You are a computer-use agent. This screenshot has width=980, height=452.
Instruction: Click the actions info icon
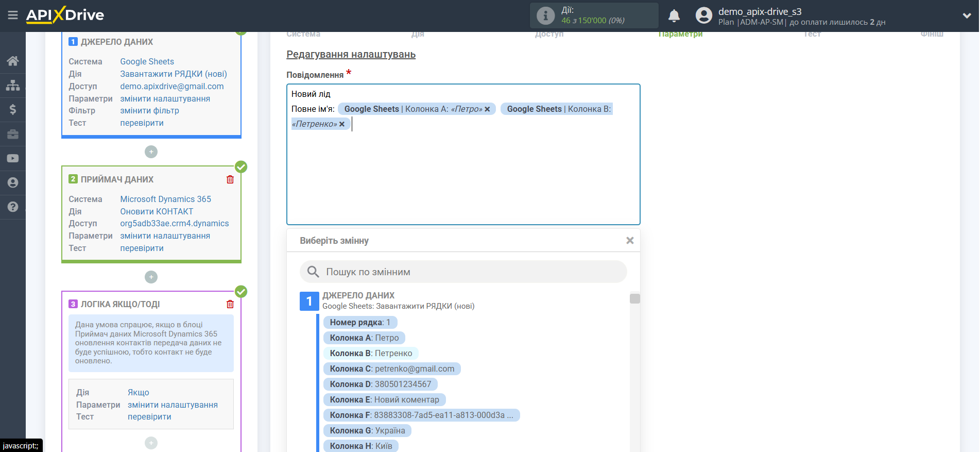(545, 15)
